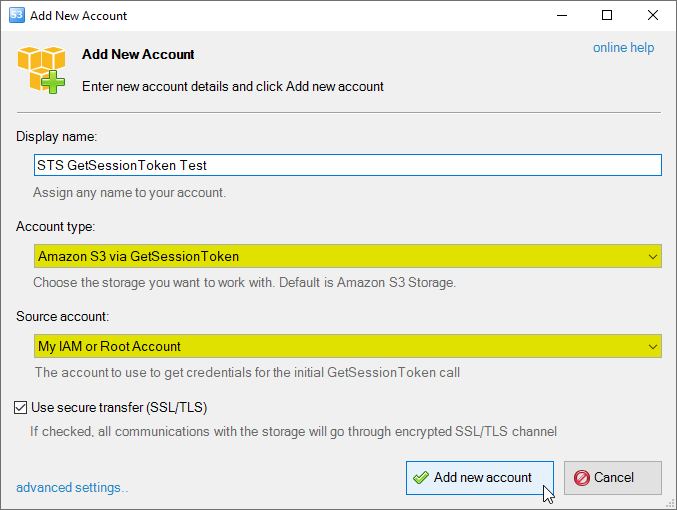The height and width of the screenshot is (510, 677).
Task: Open the Account type dropdown
Action: 348,256
